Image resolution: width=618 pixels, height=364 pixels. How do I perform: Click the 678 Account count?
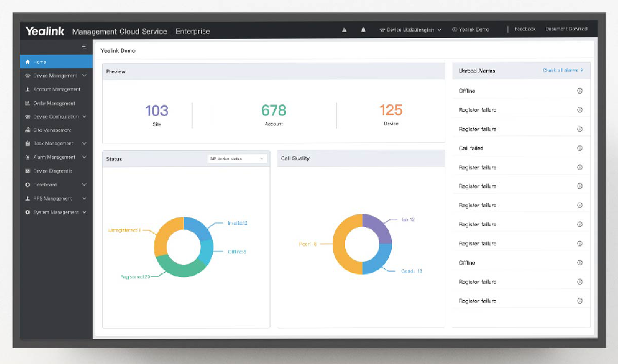[x=274, y=110]
